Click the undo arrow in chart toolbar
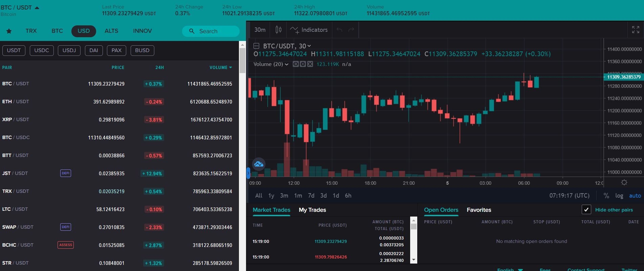The height and width of the screenshot is (271, 644). [x=339, y=30]
